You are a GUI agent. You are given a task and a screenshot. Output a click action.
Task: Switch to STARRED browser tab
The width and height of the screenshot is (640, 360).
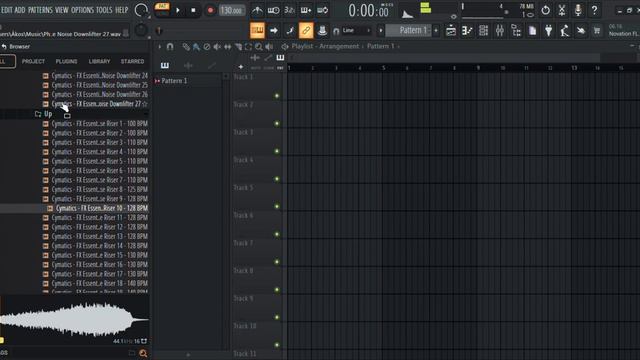132,61
